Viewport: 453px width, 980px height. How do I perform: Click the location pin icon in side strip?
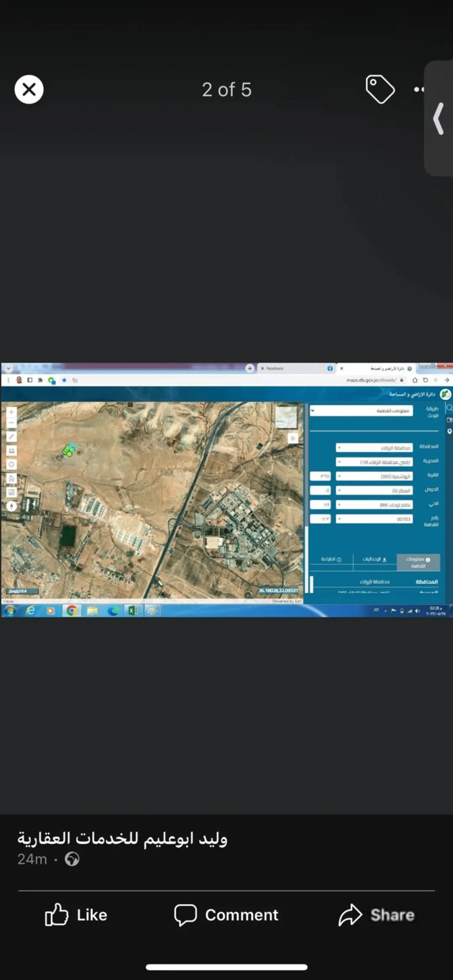449,431
